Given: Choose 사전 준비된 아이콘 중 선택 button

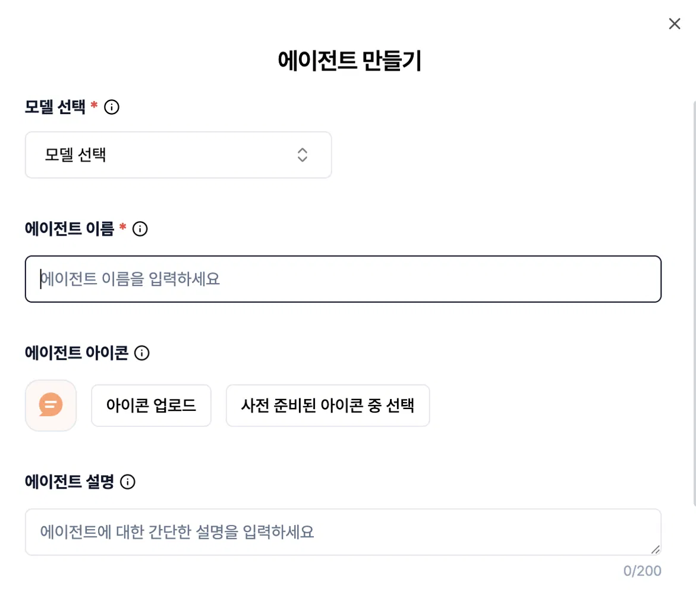Looking at the screenshot, I should click(327, 406).
